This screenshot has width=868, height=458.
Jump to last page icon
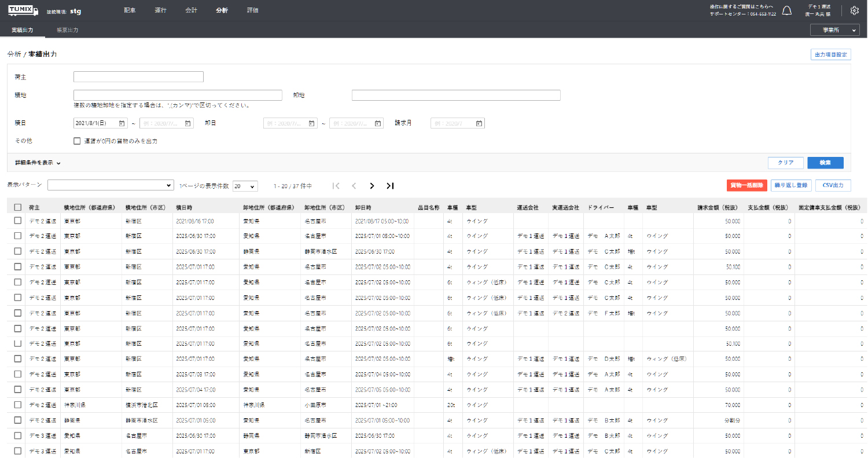click(x=390, y=186)
